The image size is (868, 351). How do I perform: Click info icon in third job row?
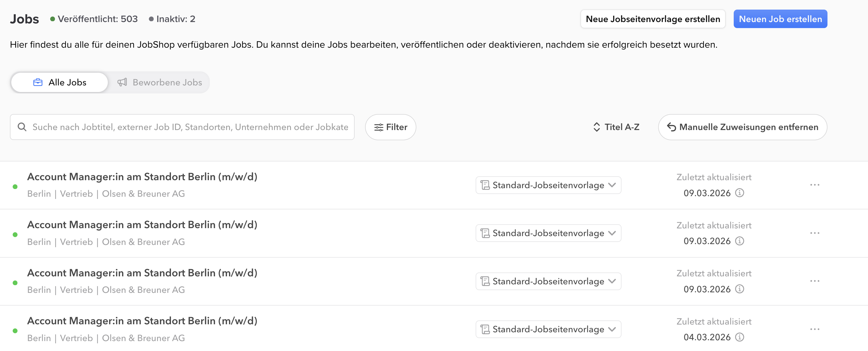click(739, 289)
